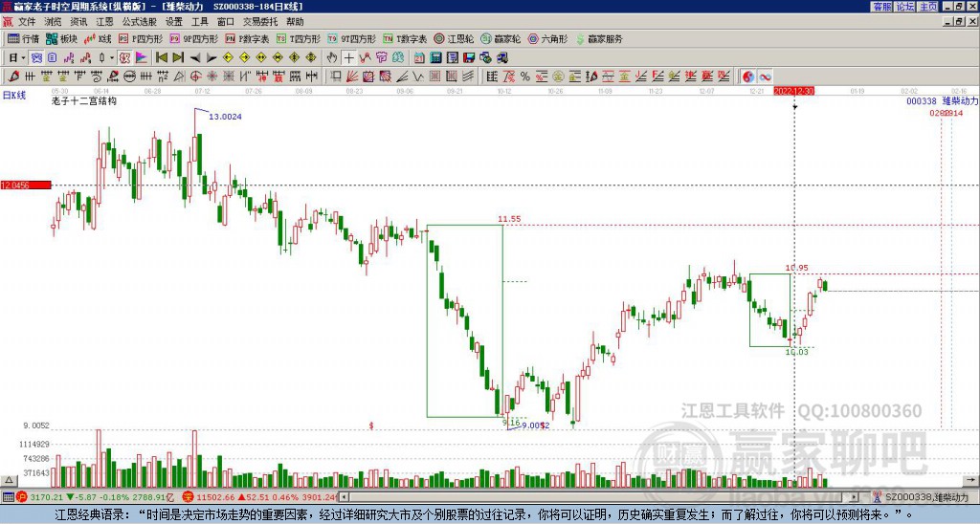Toggle the infinity symbol icon

[765, 76]
